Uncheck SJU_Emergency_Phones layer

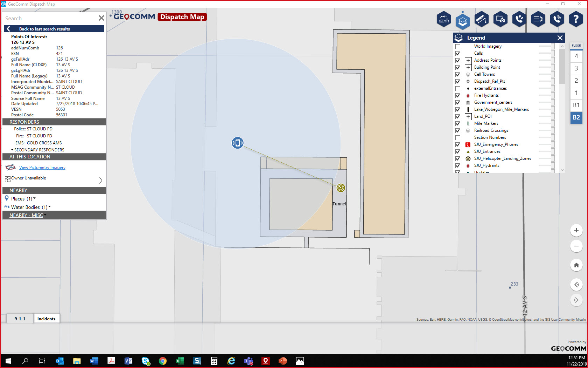(x=458, y=144)
